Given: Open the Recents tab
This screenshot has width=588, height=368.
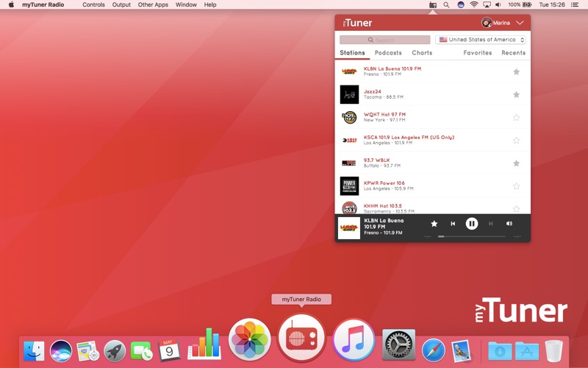Looking at the screenshot, I should click(x=513, y=53).
